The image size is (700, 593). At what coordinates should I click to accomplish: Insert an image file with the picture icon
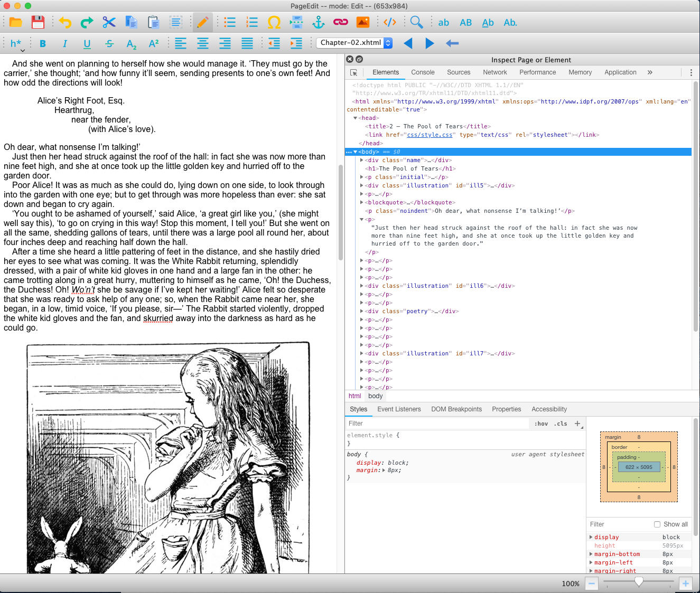363,22
